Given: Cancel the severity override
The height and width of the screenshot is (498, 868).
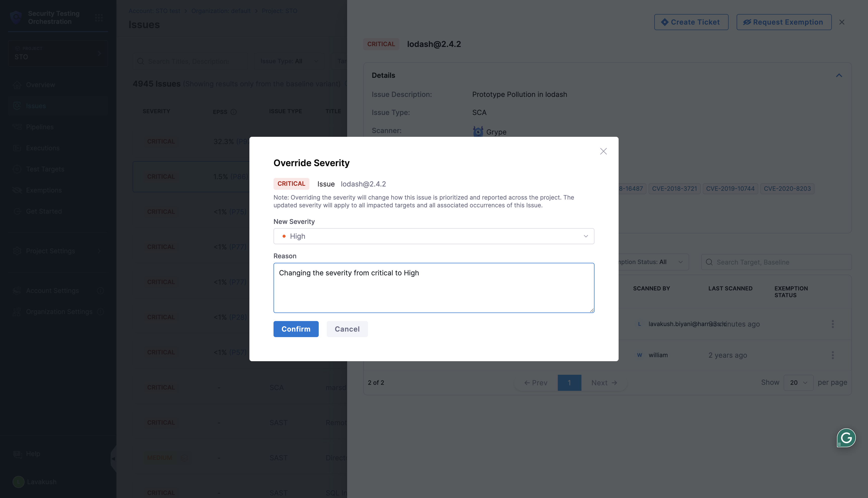Looking at the screenshot, I should coord(347,329).
